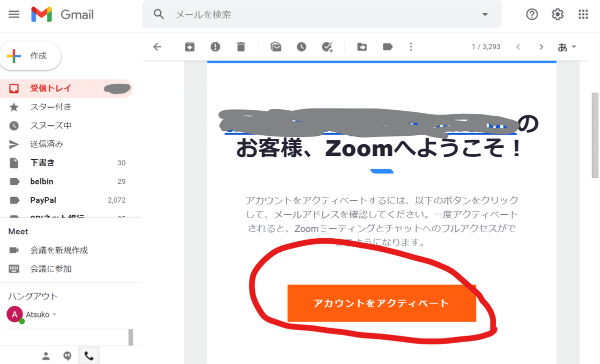Report this email as spam

tap(215, 46)
